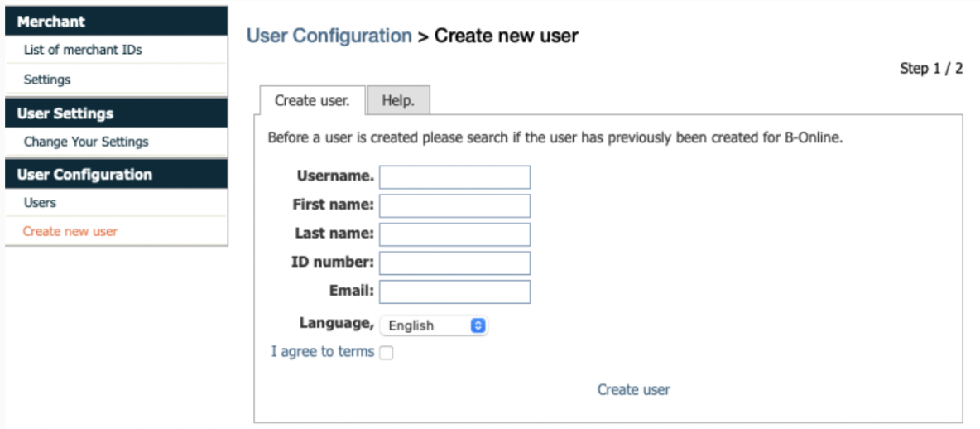Viewport: 980px width, 429px height.
Task: Open merchant Settings page
Action: (47, 80)
